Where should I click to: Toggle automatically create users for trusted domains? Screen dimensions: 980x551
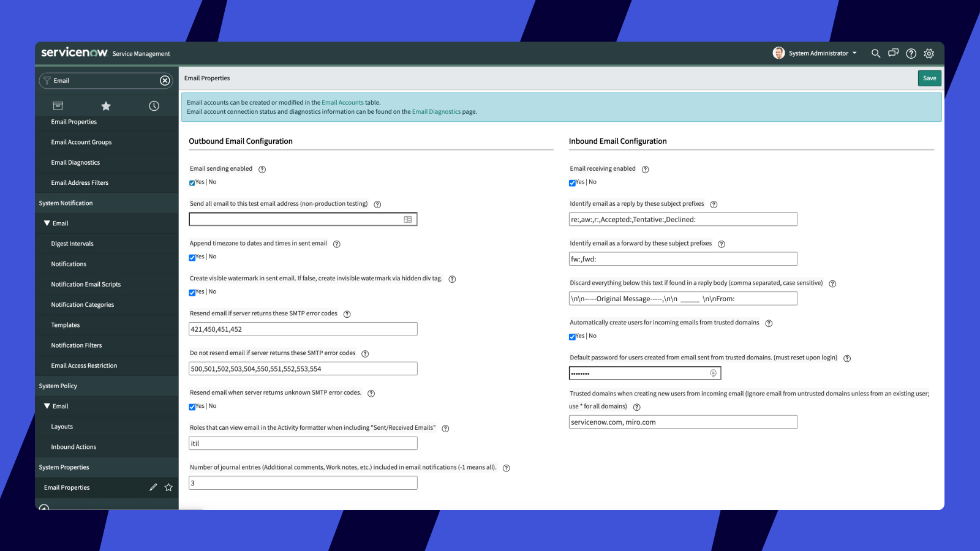pyautogui.click(x=573, y=336)
